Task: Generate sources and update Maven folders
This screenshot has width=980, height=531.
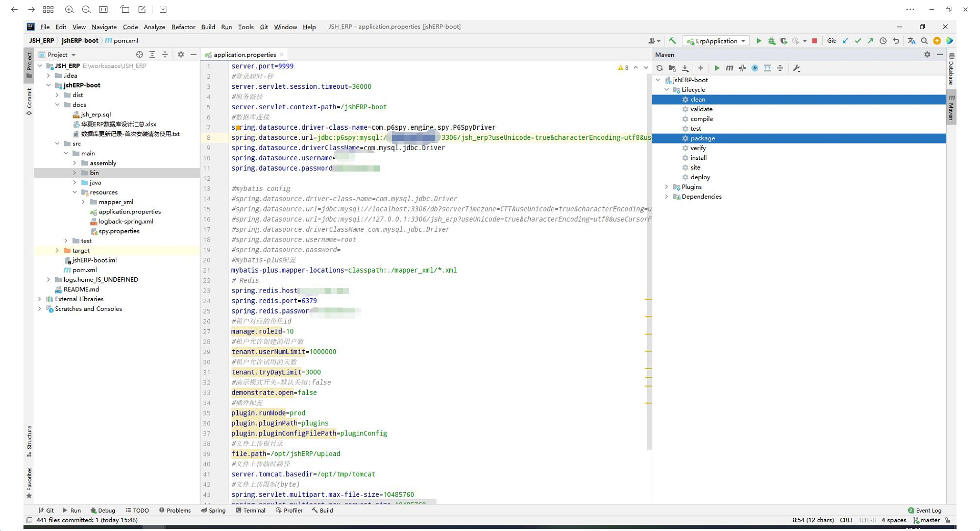Action: tap(672, 68)
